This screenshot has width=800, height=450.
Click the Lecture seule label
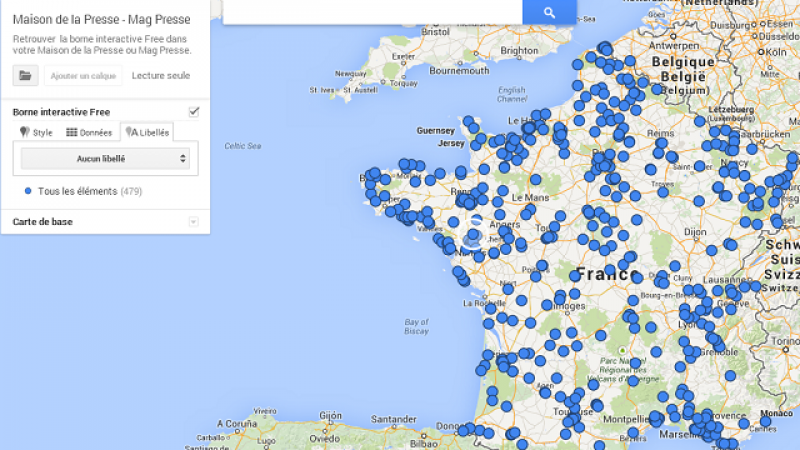161,76
